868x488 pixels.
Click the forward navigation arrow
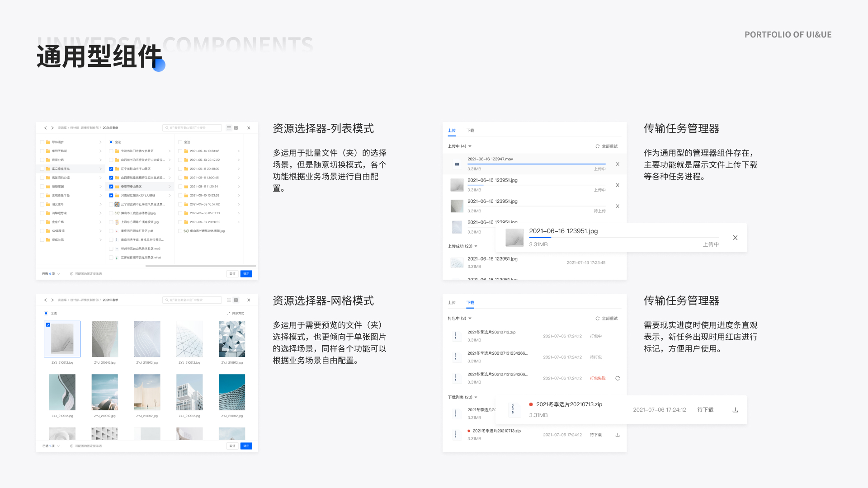[x=52, y=128]
